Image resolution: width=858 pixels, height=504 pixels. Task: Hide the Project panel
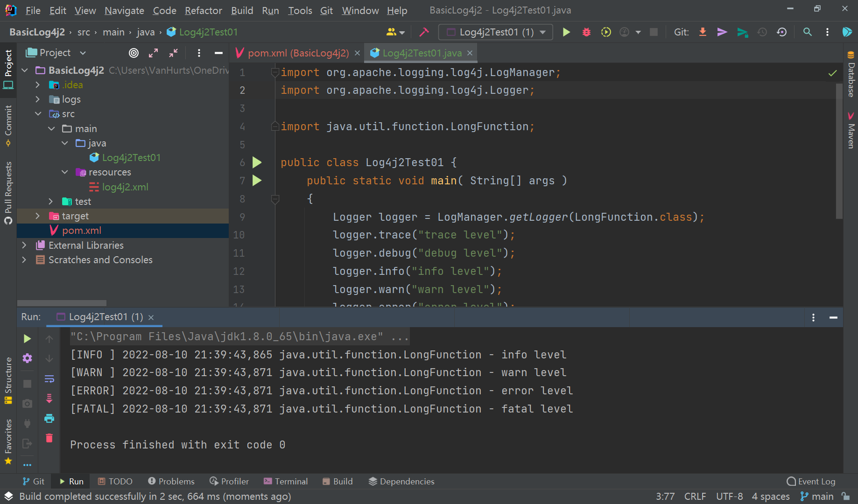tap(218, 53)
